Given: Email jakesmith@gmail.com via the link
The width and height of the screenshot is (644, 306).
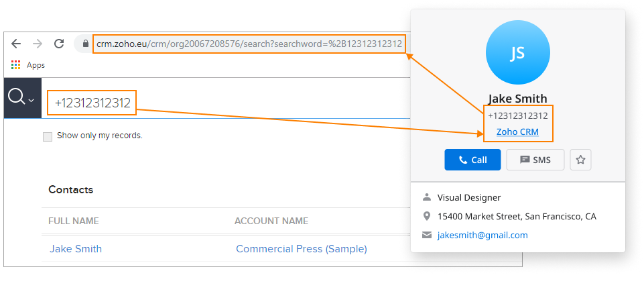Looking at the screenshot, I should point(482,236).
